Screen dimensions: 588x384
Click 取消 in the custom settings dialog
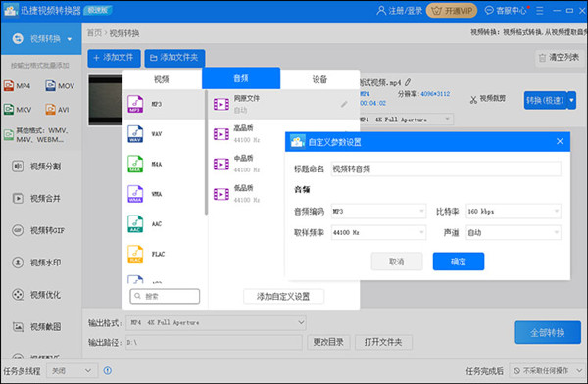(397, 262)
